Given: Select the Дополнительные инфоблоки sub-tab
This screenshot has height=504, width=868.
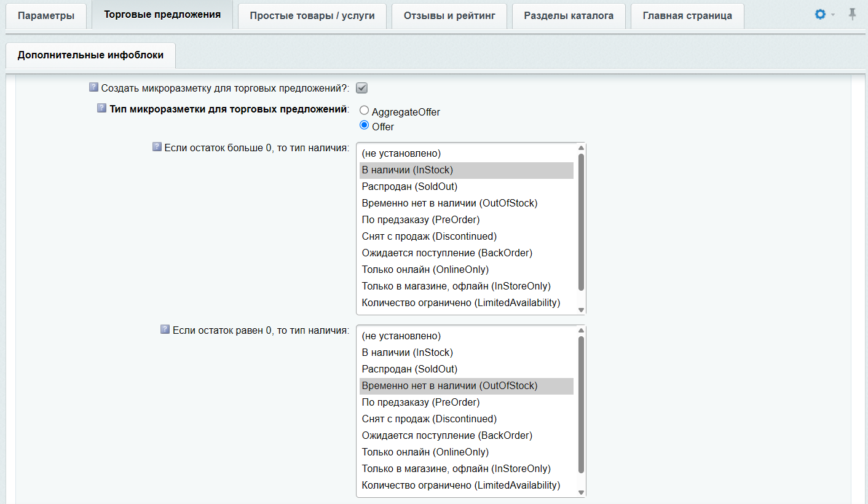Looking at the screenshot, I should coord(90,55).
